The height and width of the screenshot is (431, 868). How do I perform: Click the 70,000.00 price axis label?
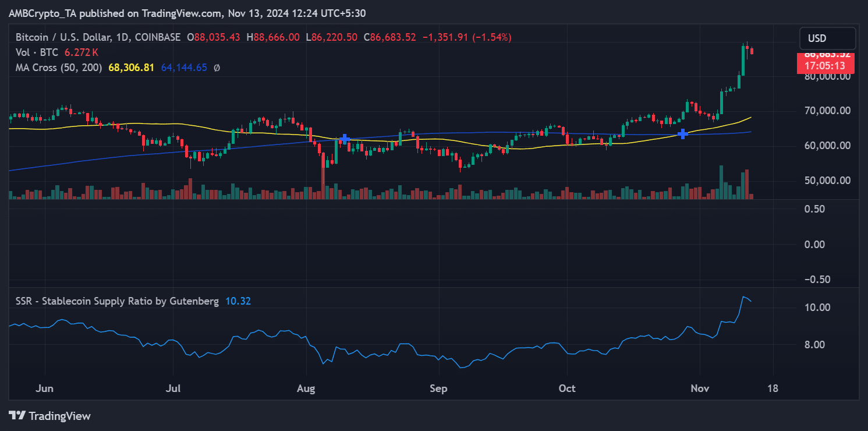[828, 111]
